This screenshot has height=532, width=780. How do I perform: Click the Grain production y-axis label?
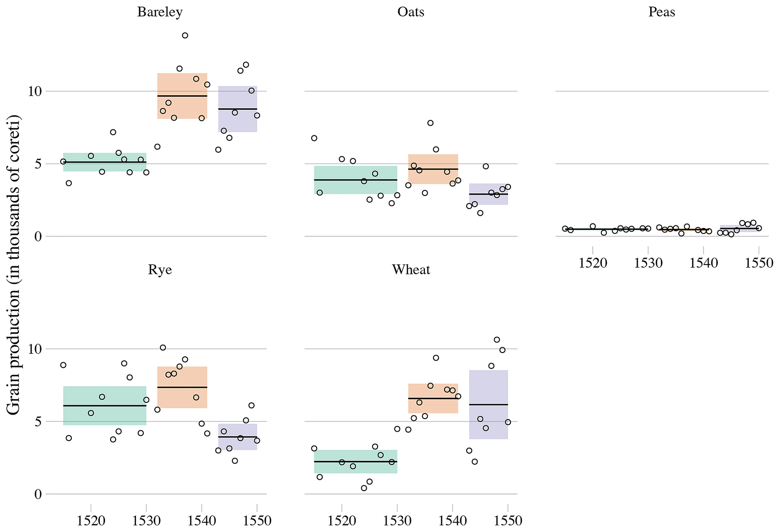coord(14,266)
